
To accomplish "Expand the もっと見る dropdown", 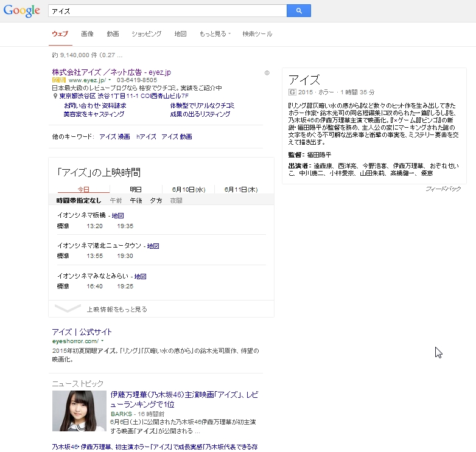I will 215,34.
